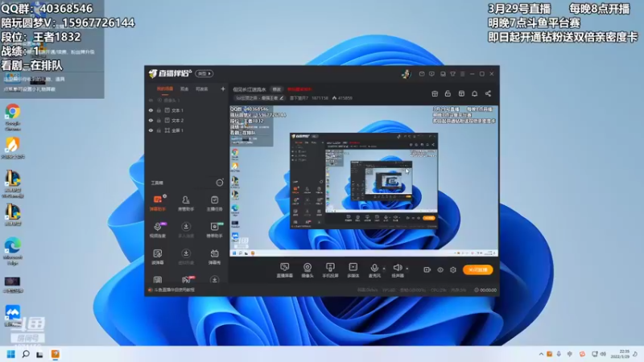
Task: Add a 多媒体 media source
Action: pyautogui.click(x=353, y=270)
